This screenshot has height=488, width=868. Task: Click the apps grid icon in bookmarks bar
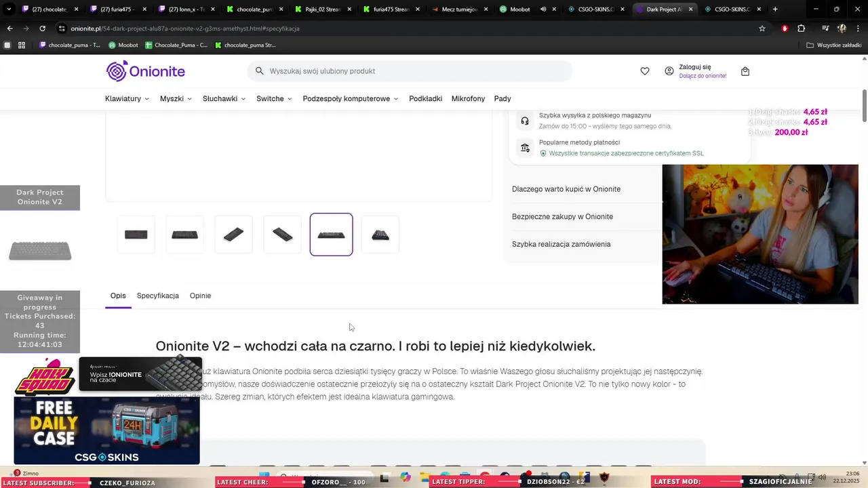[x=22, y=45]
